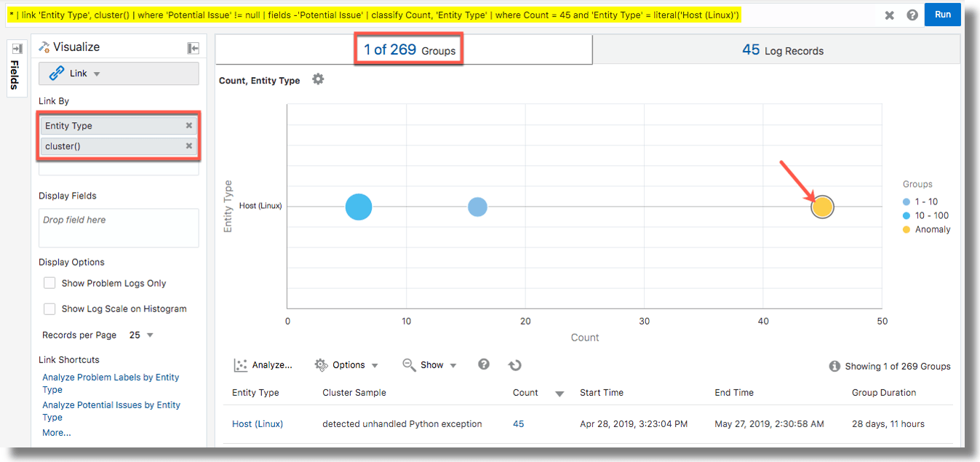The height and width of the screenshot is (462, 980).
Task: Open chart settings with the gear icon
Action: pos(318,79)
